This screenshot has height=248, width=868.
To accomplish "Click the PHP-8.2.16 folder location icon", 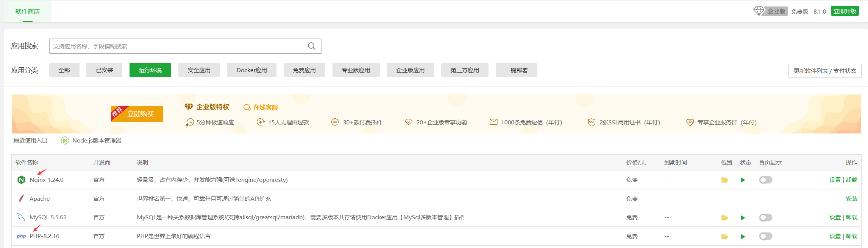I will tap(724, 237).
